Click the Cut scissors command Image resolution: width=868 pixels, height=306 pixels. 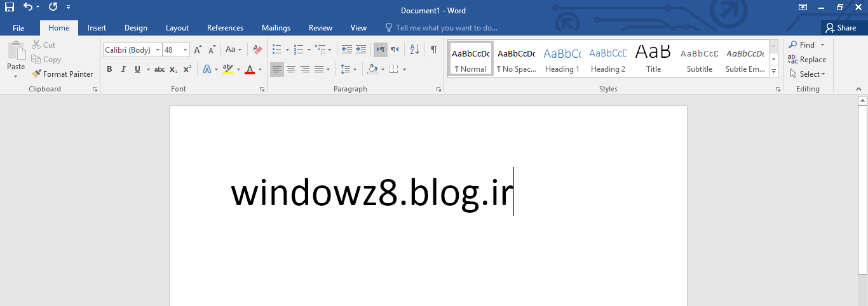(43, 44)
